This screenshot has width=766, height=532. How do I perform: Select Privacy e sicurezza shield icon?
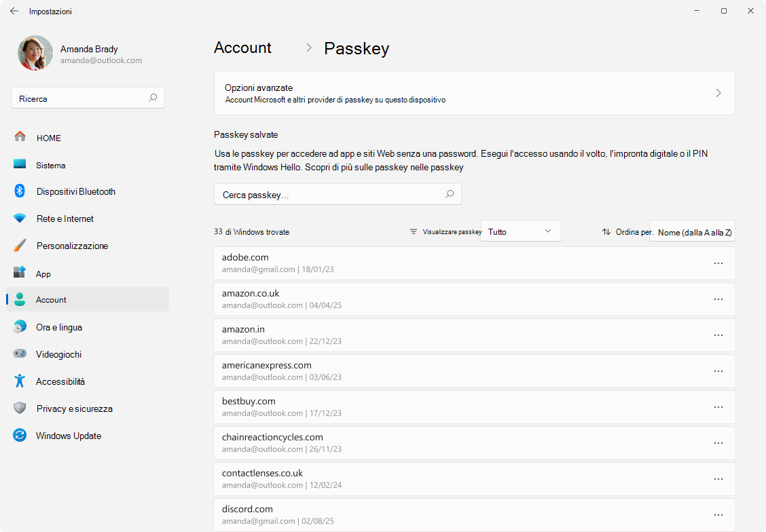coord(20,408)
